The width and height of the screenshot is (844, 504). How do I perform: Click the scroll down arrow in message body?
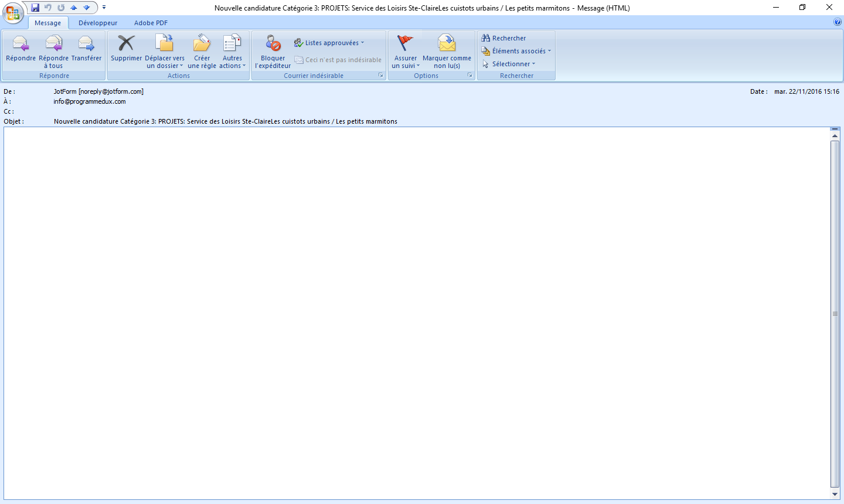835,495
